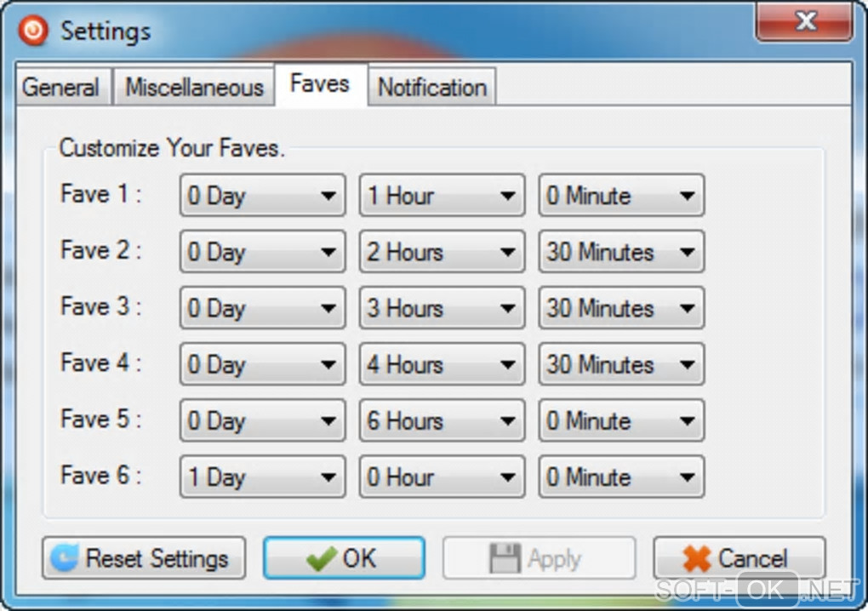Click the orange X icon on Cancel
This screenshot has width=868, height=611.
696,559
